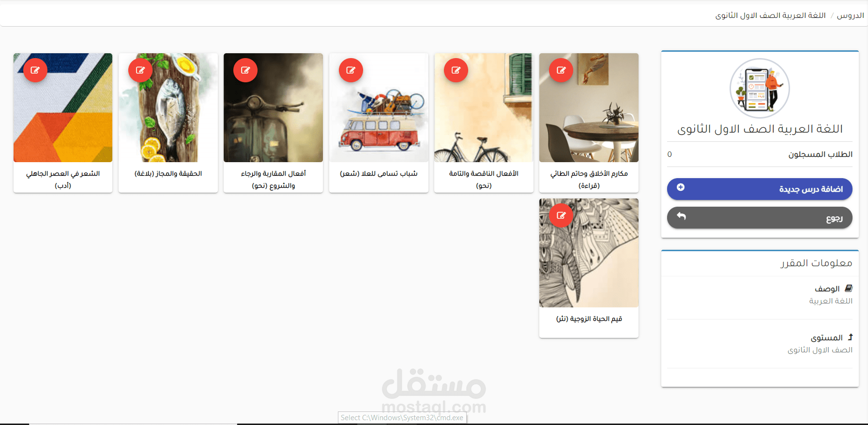Edit the قيم الحياة الزوجية lesson
868x425 pixels.
click(561, 215)
